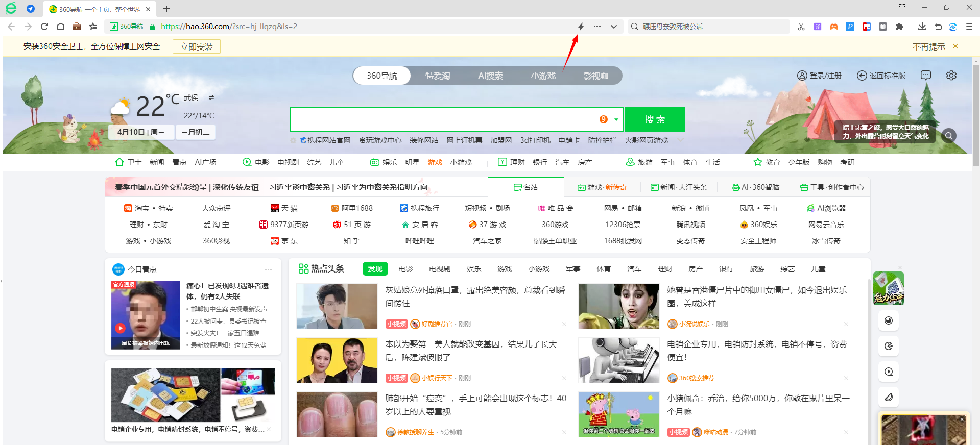Open the downloads arrow icon
Image resolution: width=980 pixels, height=445 pixels.
pos(922,27)
